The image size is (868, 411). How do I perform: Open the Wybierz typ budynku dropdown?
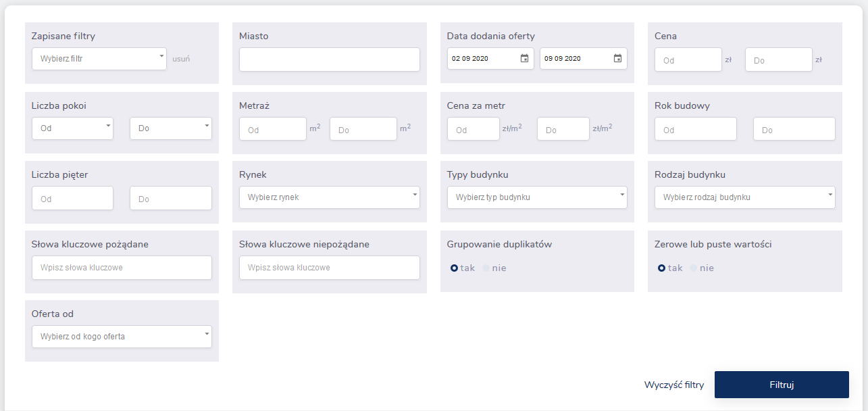(537, 197)
